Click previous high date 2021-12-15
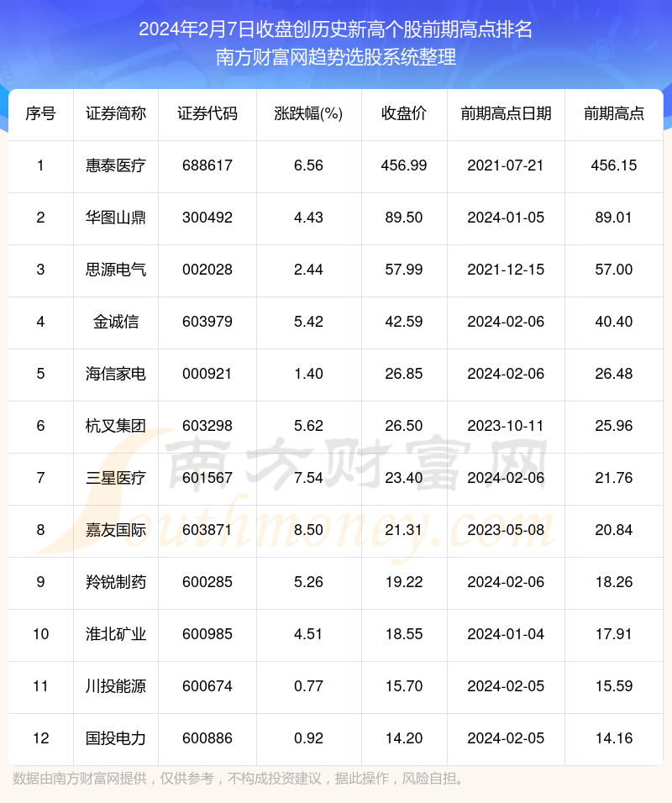Screen dimensions: 672x803 506,270
